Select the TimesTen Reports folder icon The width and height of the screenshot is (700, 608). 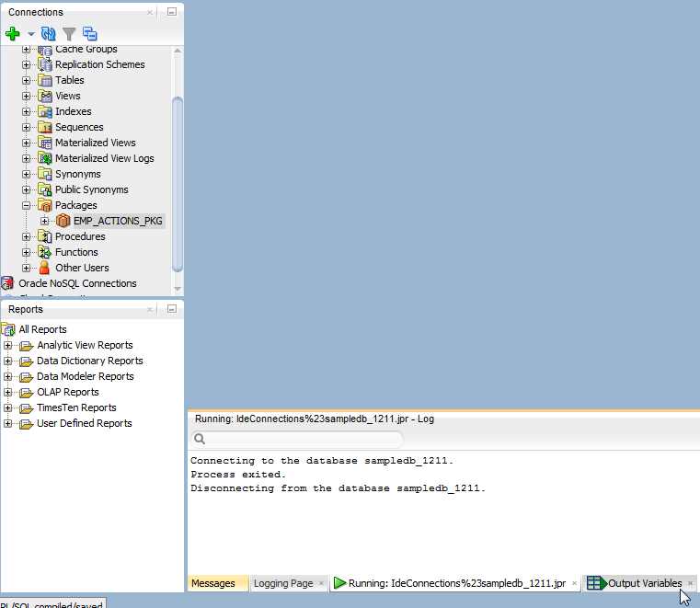pyautogui.click(x=27, y=408)
